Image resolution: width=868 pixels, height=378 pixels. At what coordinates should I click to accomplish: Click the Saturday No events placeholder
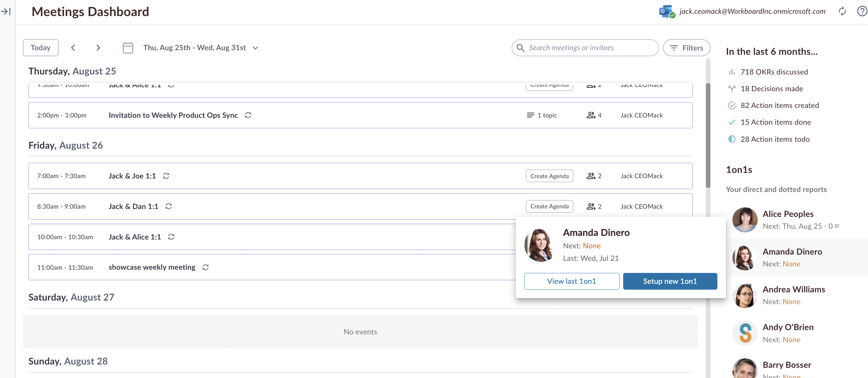click(360, 332)
